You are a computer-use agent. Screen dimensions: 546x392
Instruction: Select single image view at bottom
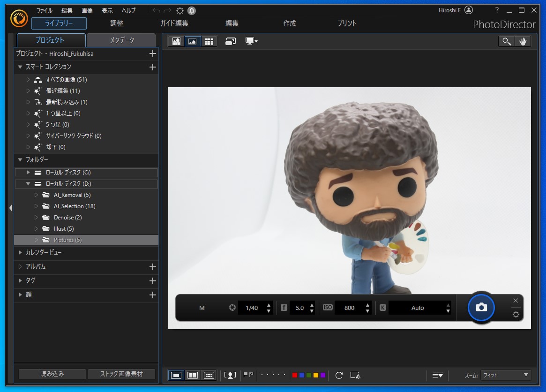point(176,375)
